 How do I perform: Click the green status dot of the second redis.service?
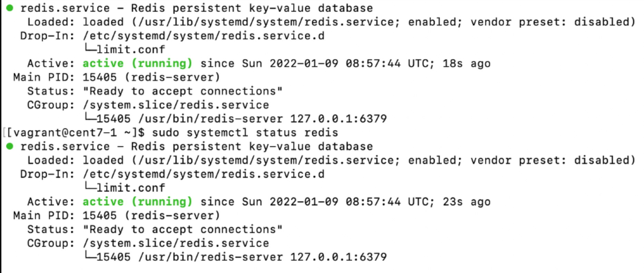[10, 146]
